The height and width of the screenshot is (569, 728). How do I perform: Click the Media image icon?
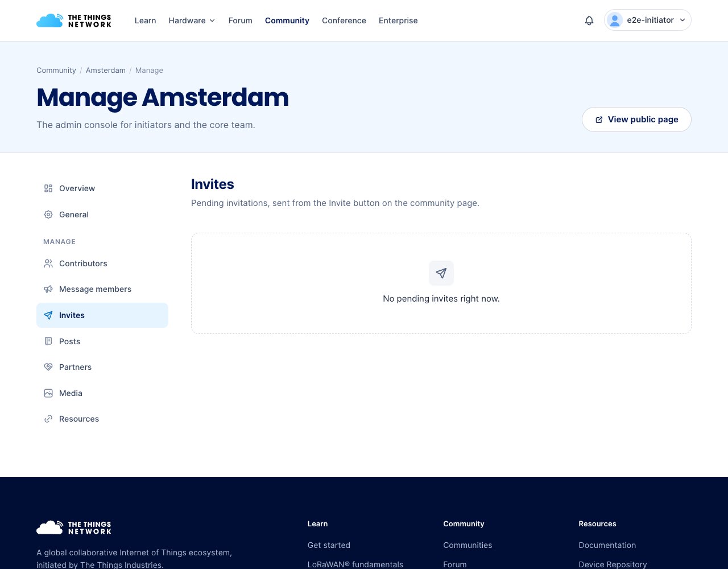click(x=48, y=393)
